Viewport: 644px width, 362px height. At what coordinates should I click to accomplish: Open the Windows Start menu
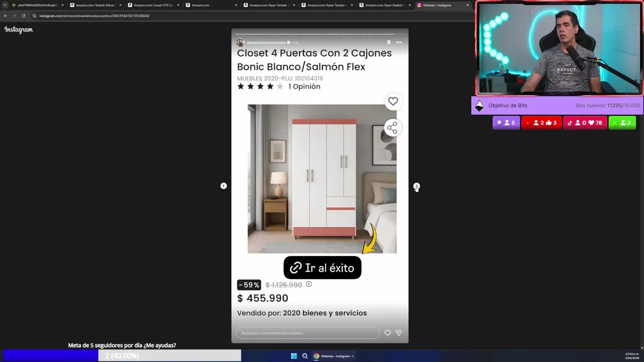coord(294,356)
